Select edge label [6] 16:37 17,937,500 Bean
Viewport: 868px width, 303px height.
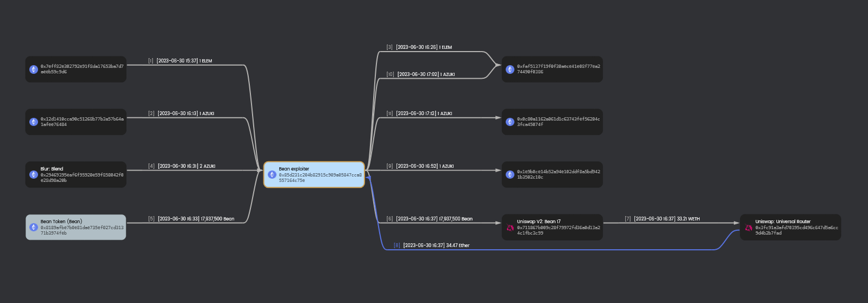[429, 219]
